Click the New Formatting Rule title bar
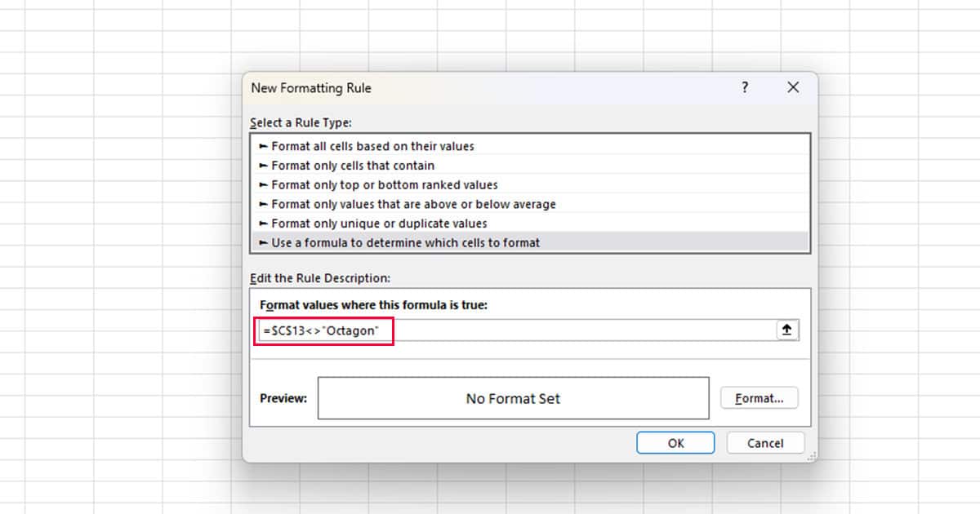The image size is (980, 514). [490, 88]
